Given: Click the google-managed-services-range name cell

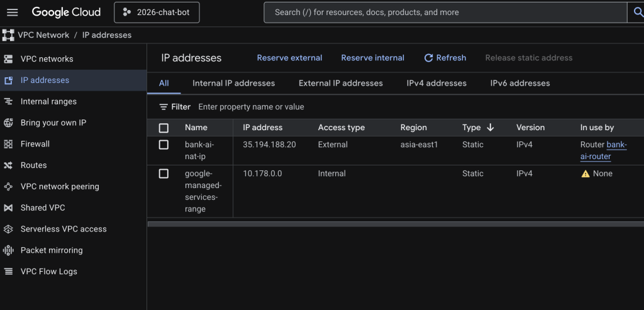Looking at the screenshot, I should [203, 191].
